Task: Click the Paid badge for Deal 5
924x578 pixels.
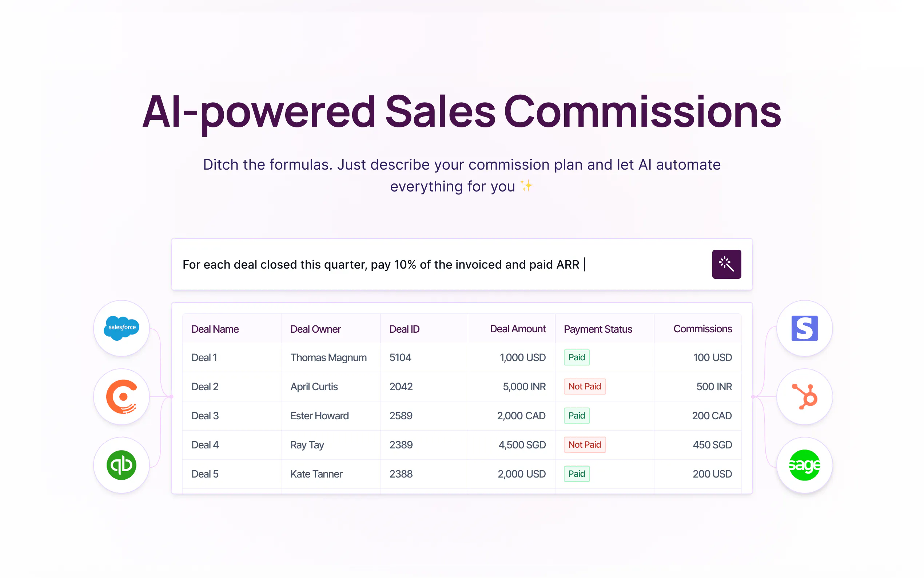Action: [x=576, y=474]
